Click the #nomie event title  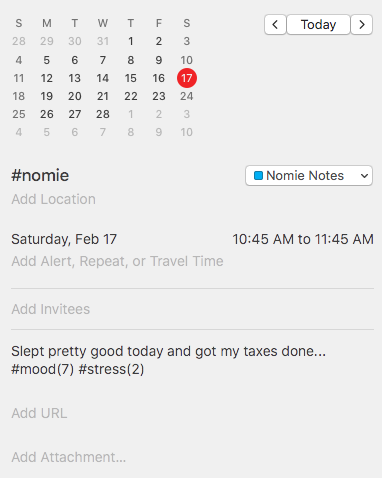(40, 175)
